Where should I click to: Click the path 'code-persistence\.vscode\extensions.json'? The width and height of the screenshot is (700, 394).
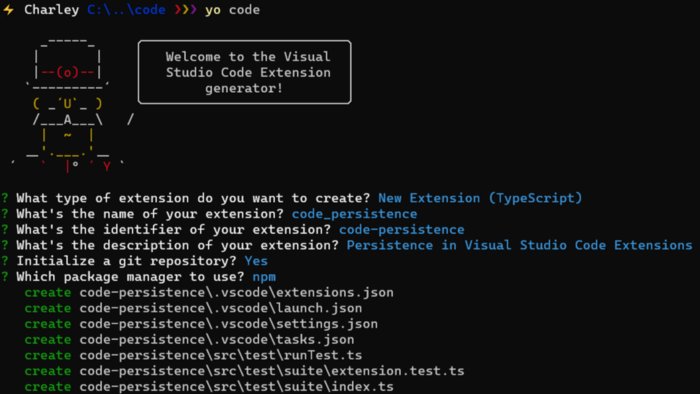point(237,293)
